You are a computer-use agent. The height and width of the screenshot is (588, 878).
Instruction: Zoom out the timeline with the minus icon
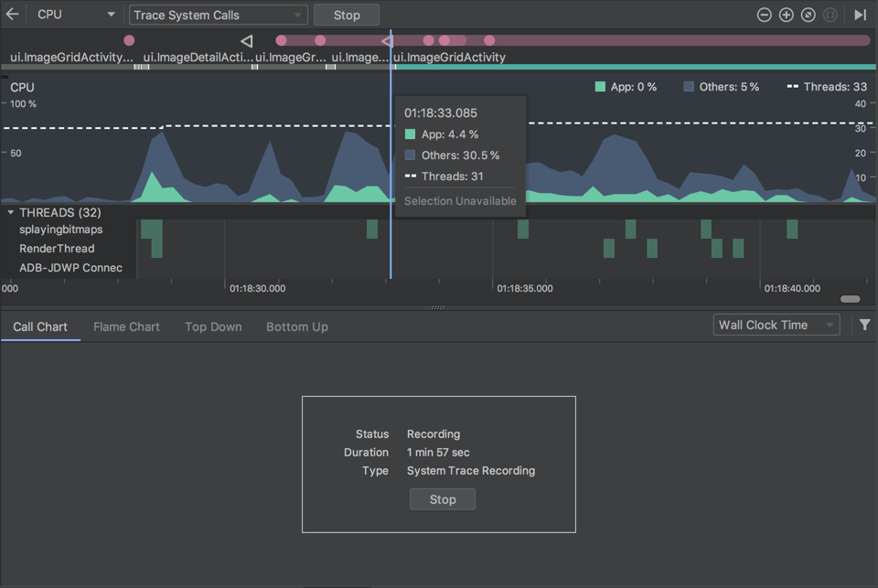pyautogui.click(x=765, y=15)
